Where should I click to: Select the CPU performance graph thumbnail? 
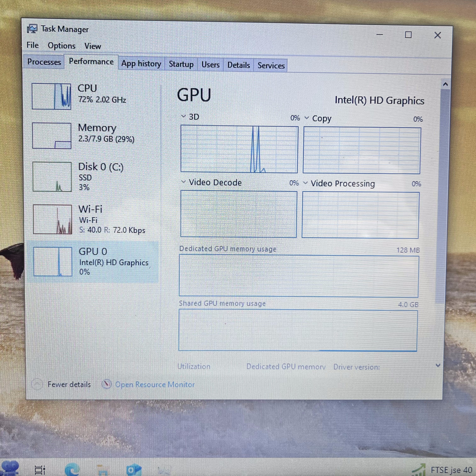(51, 96)
